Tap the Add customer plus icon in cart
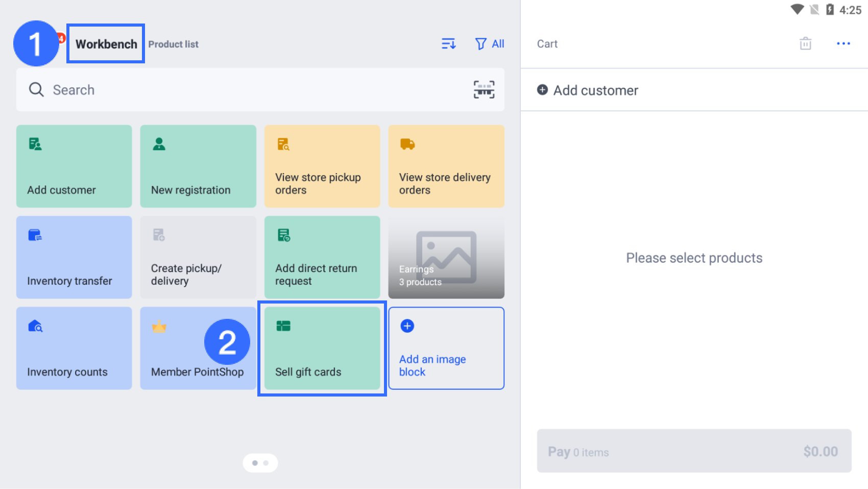 point(542,90)
